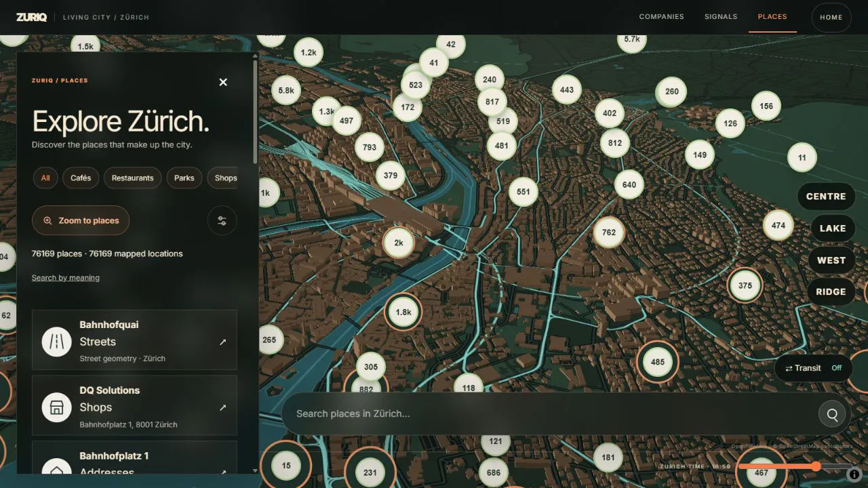This screenshot has width=868, height=488.
Task: Select the 640 cluster marker
Action: pyautogui.click(x=629, y=184)
